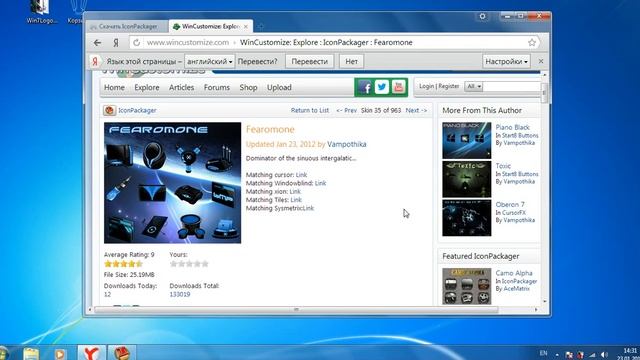The height and width of the screenshot is (360, 640).
Task: Bookmark page with the star icon
Action: (x=531, y=42)
